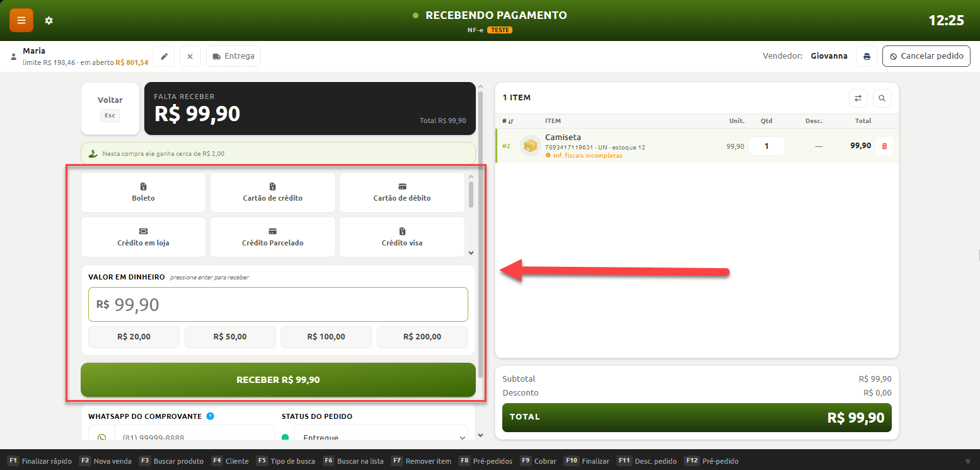Click F3 Buscar produto shortcut

[x=171, y=461]
